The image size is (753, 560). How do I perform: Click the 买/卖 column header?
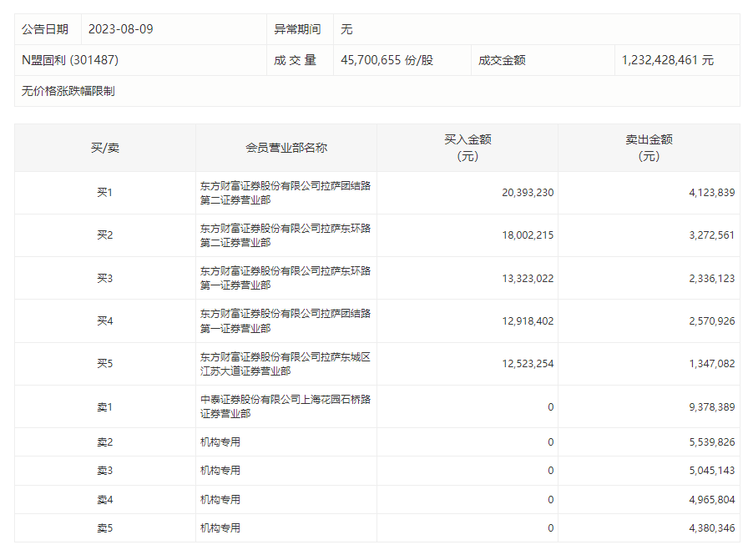(105, 148)
